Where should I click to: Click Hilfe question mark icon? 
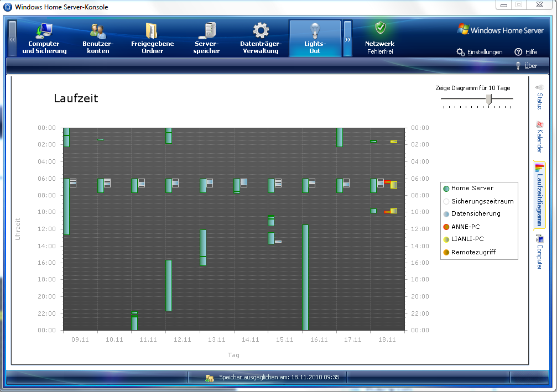[x=518, y=52]
